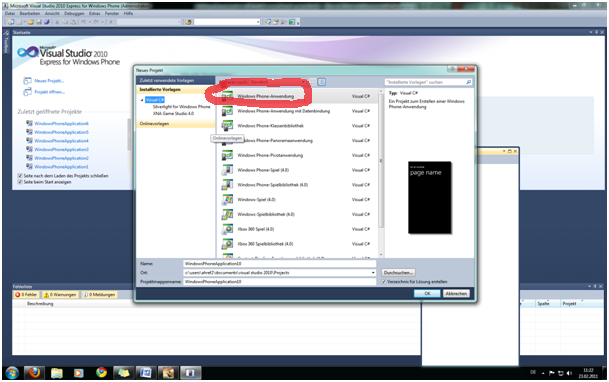The image size is (609, 382).
Task: Open the Ort location dropdown arrow
Action: pyautogui.click(x=373, y=273)
